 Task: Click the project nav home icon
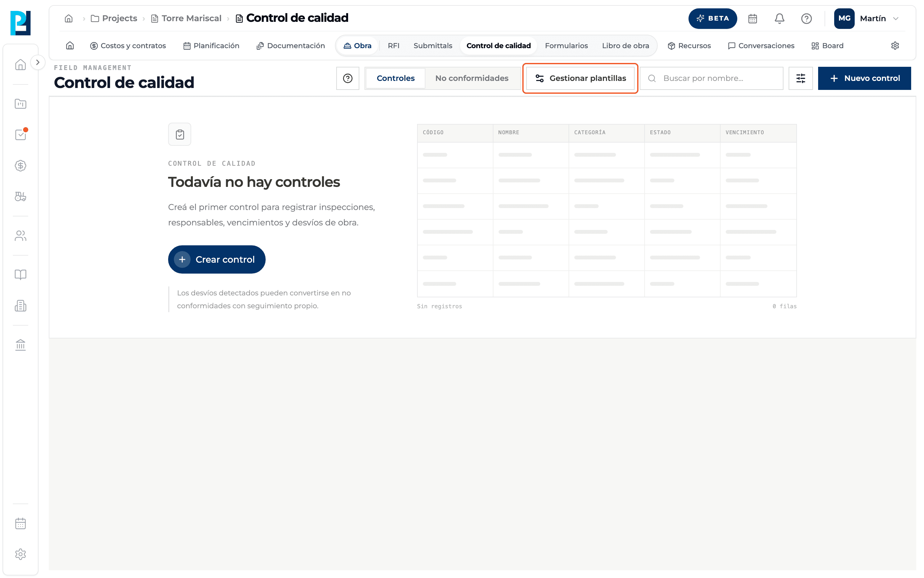[x=70, y=46]
